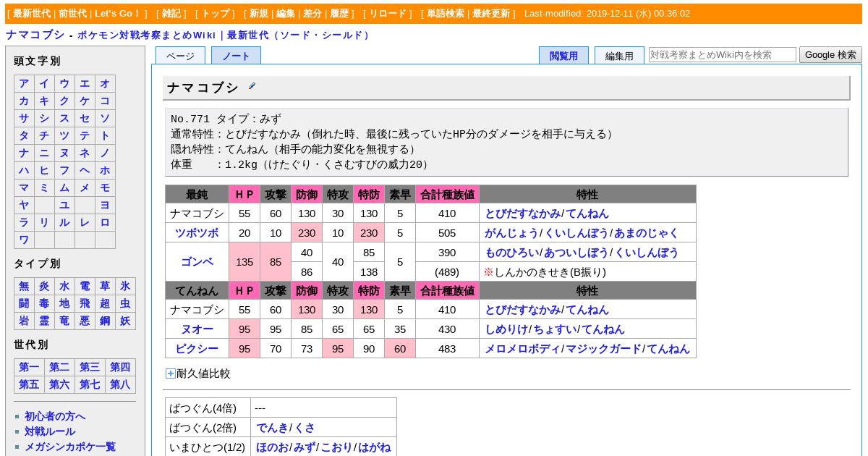The height and width of the screenshot is (456, 868).
Task: Open 最新世代（ソード・シールド）title link
Action: click(299, 35)
